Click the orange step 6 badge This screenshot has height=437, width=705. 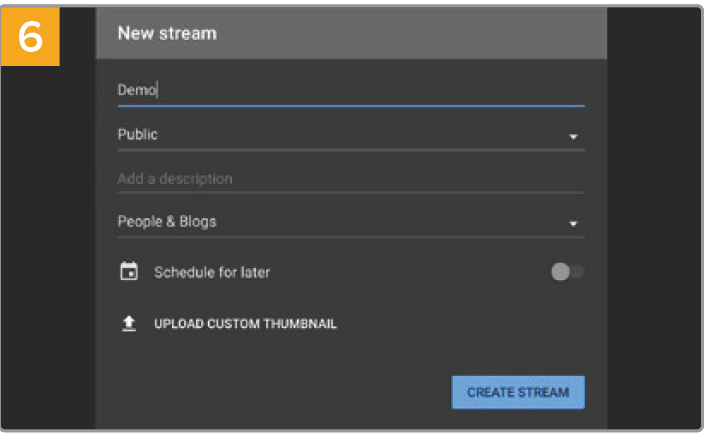click(x=30, y=36)
